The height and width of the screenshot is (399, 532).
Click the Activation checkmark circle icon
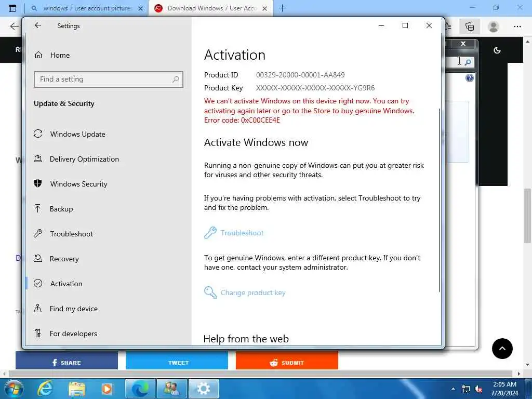[38, 283]
